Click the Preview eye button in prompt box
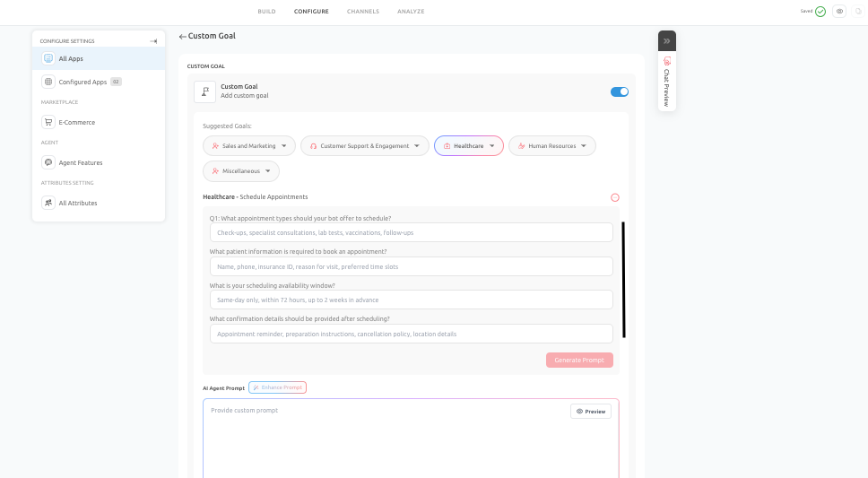The width and height of the screenshot is (868, 478). click(x=591, y=412)
